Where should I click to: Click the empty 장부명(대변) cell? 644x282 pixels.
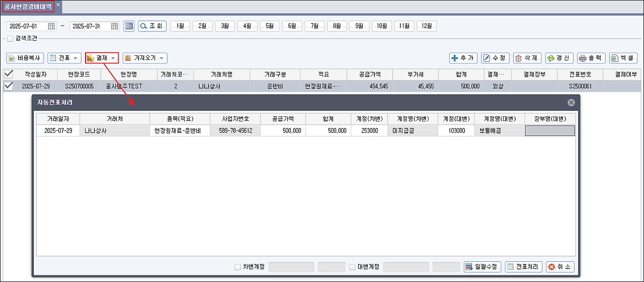pyautogui.click(x=550, y=130)
